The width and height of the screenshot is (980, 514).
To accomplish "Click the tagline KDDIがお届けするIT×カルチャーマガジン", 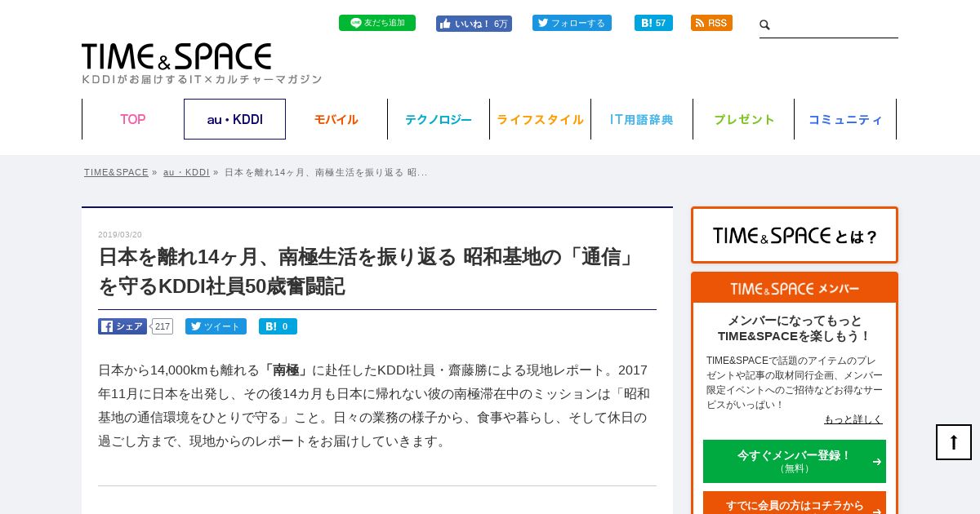I will [x=202, y=79].
